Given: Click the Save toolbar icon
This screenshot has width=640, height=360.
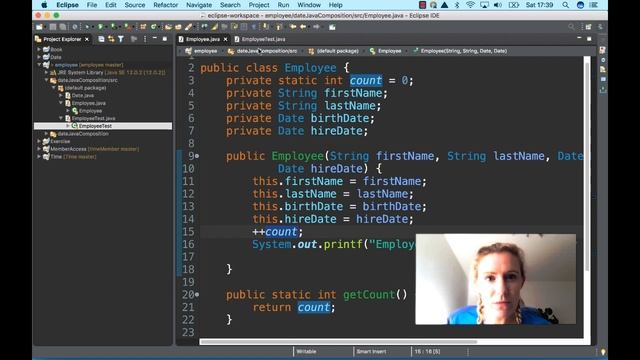Looking at the screenshot, I should [53, 27].
